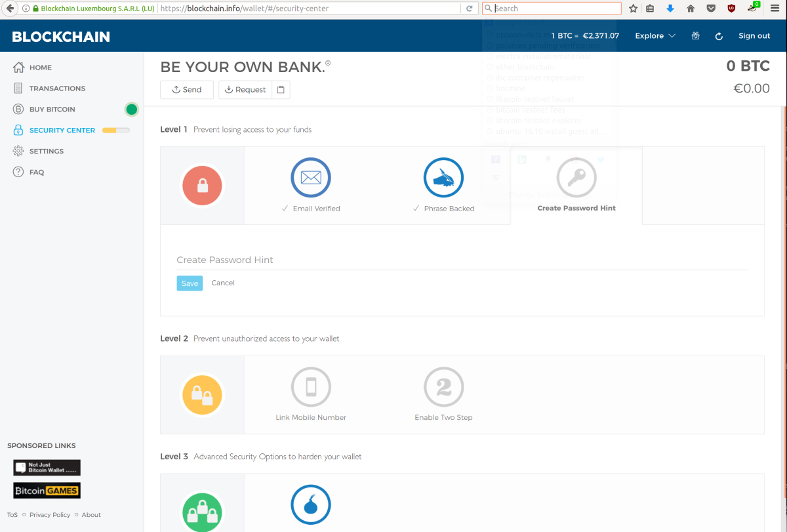Open the Privacy Policy link
The height and width of the screenshot is (532, 787).
[50, 515]
